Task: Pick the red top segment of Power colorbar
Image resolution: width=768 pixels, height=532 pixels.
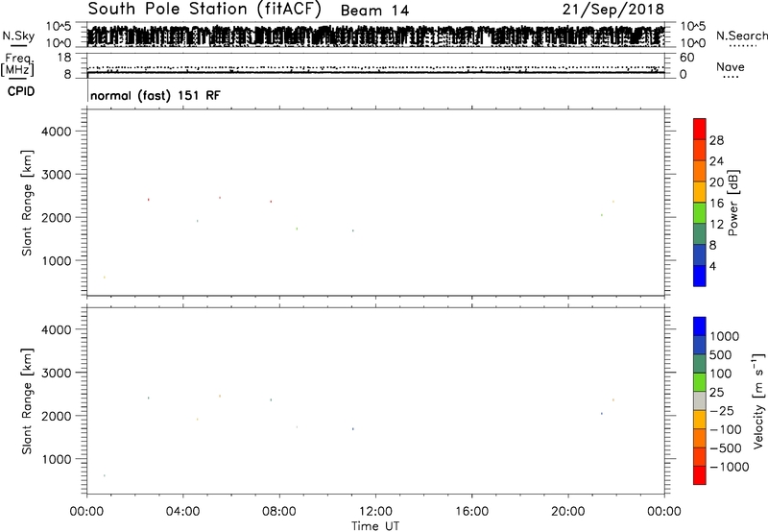Action: pyautogui.click(x=700, y=129)
